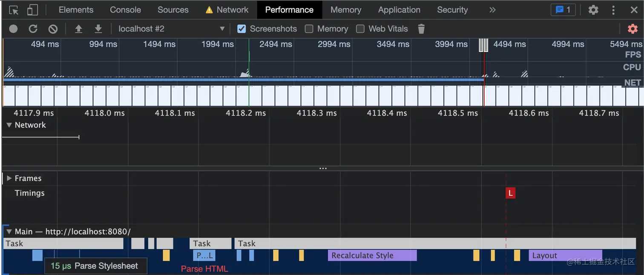This screenshot has height=275, width=644.
Task: Switch to the Sources tab
Action: [173, 10]
